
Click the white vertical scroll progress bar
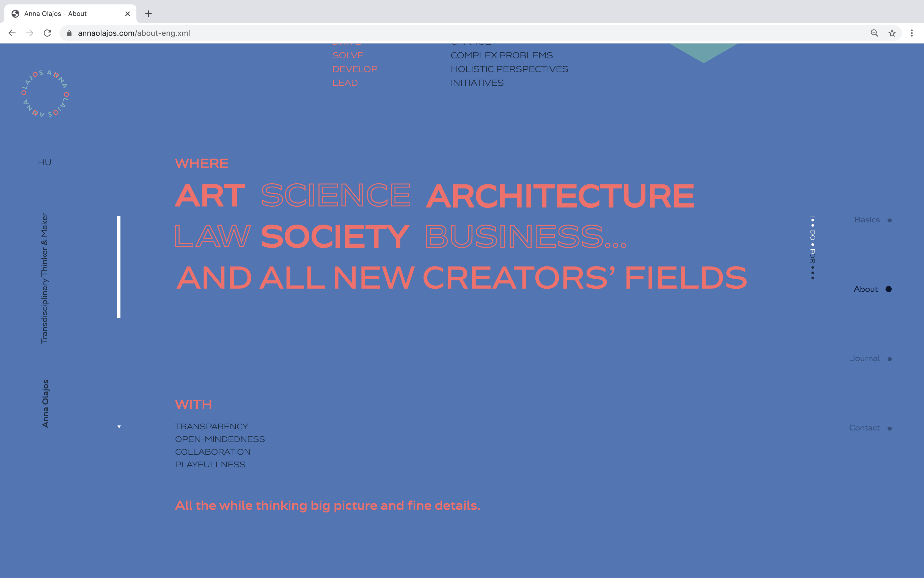(119, 267)
